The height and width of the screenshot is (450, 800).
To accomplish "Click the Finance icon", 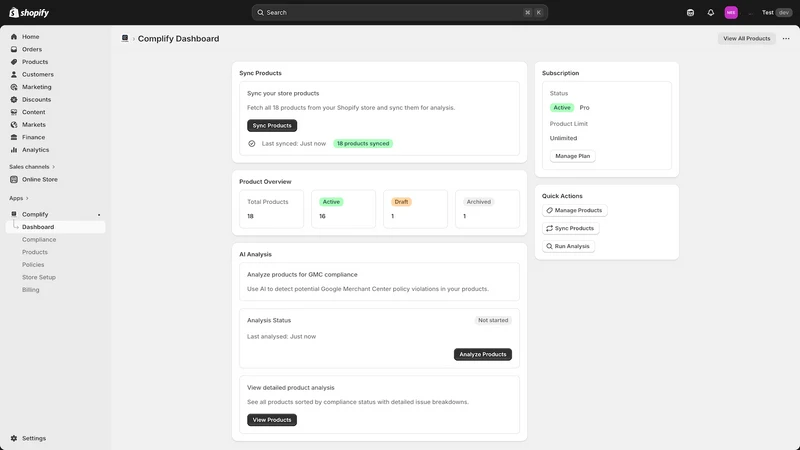I will pyautogui.click(x=14, y=137).
